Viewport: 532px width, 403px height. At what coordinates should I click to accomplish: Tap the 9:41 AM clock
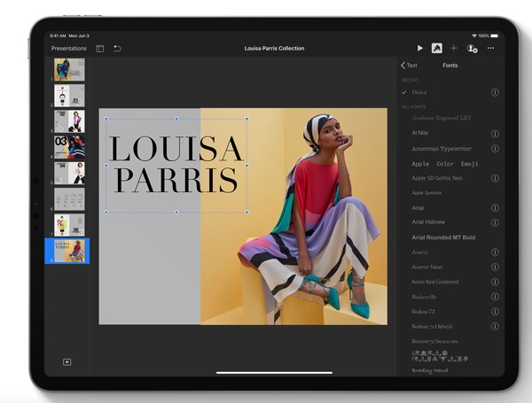pyautogui.click(x=58, y=35)
